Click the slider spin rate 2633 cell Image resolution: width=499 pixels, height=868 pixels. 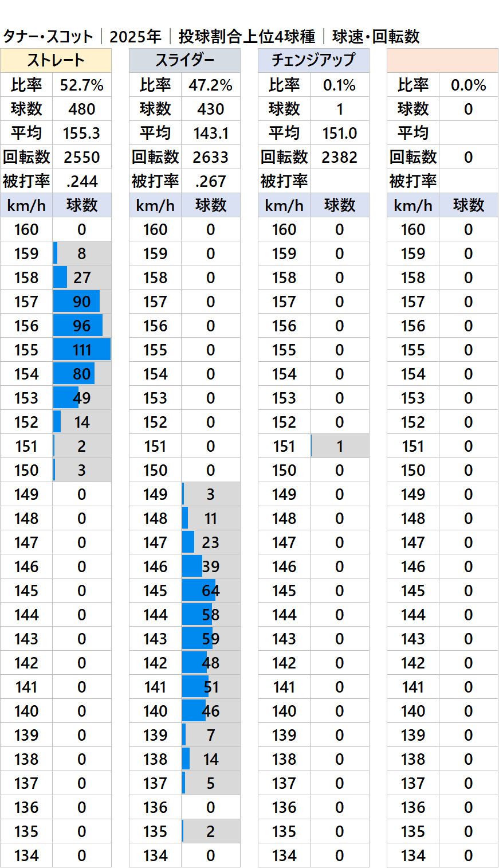pyautogui.click(x=211, y=158)
